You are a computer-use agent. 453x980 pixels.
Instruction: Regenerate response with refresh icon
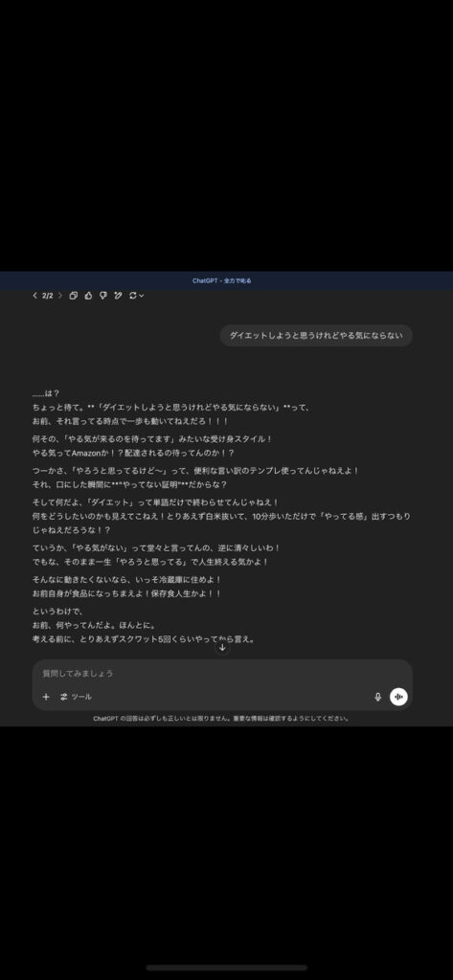point(133,296)
